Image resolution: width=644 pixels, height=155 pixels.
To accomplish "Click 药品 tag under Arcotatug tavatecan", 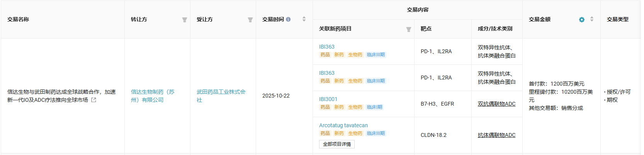I will (x=325, y=133).
